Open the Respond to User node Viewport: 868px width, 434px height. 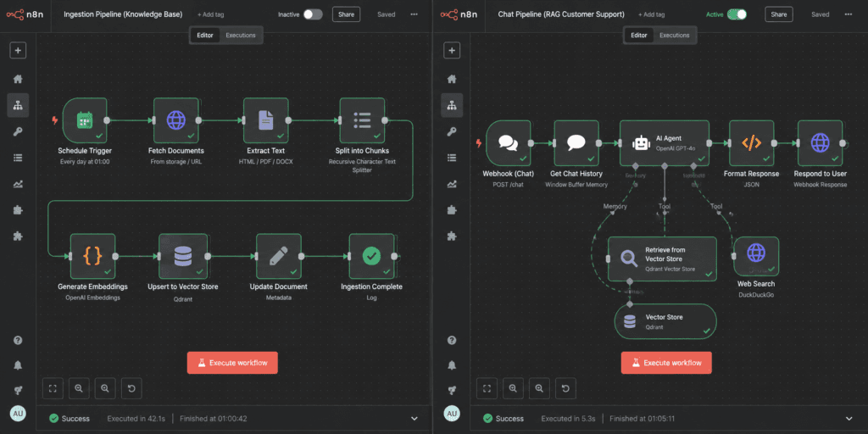820,143
